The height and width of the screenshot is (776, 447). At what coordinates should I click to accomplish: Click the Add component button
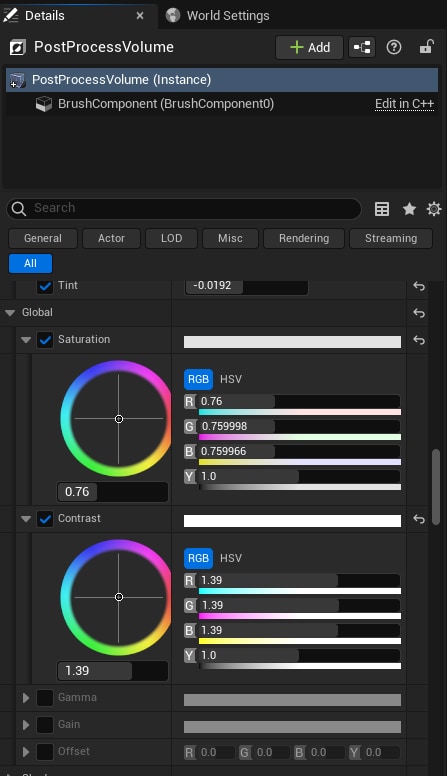[x=309, y=48]
